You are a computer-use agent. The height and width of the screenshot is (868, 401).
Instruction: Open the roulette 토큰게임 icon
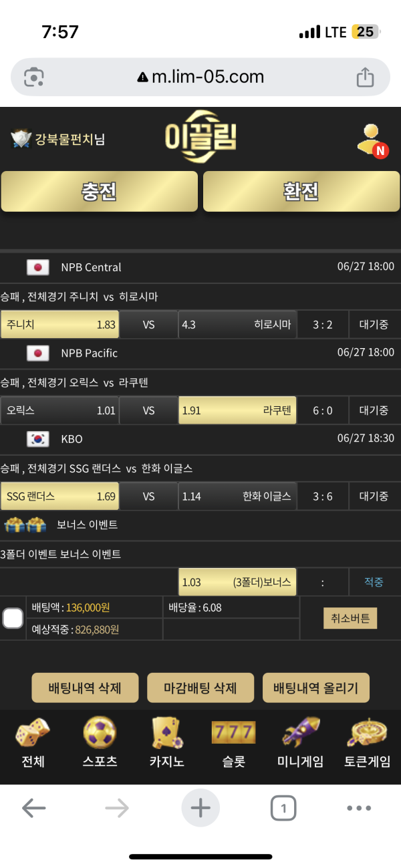(367, 734)
